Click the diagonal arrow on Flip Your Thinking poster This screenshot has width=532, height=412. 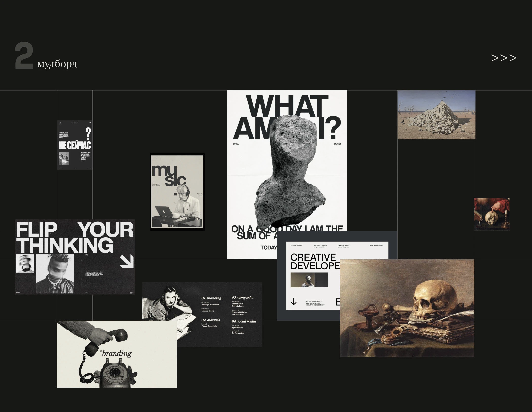(127, 262)
